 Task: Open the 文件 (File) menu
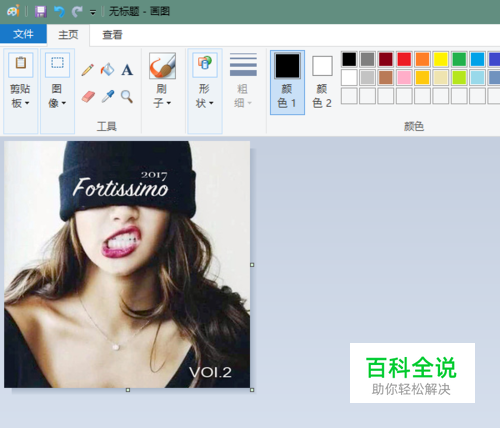point(23,34)
